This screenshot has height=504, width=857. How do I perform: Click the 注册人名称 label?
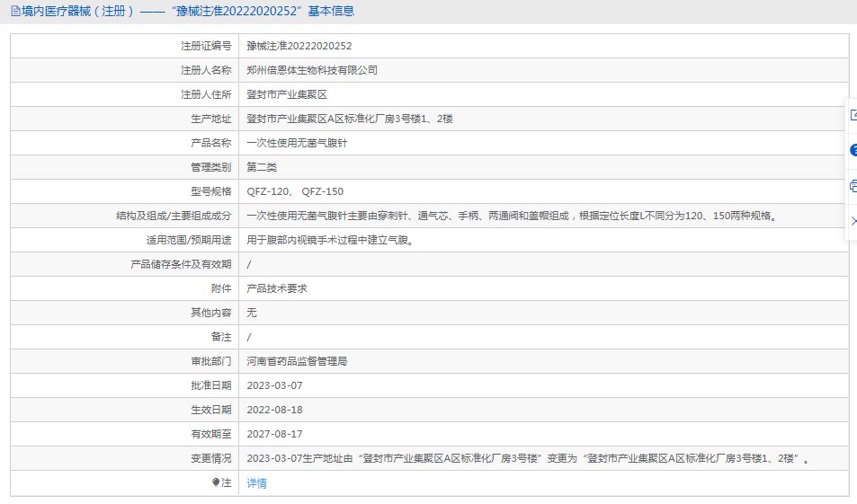tap(206, 70)
